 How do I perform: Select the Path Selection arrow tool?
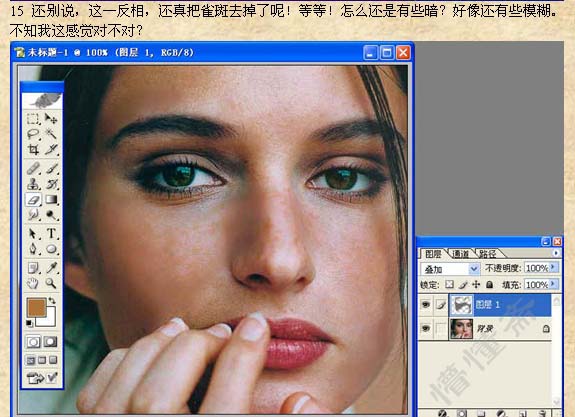(x=33, y=234)
